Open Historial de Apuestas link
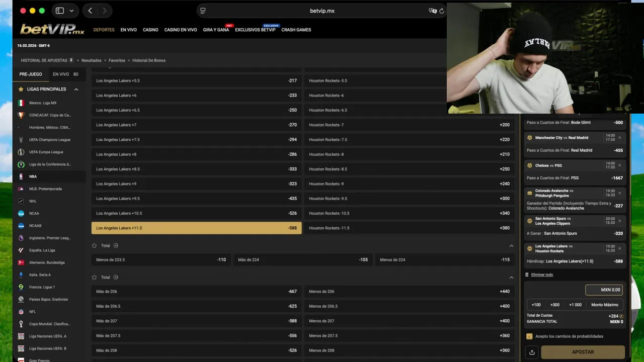The image size is (644, 362). click(x=44, y=60)
